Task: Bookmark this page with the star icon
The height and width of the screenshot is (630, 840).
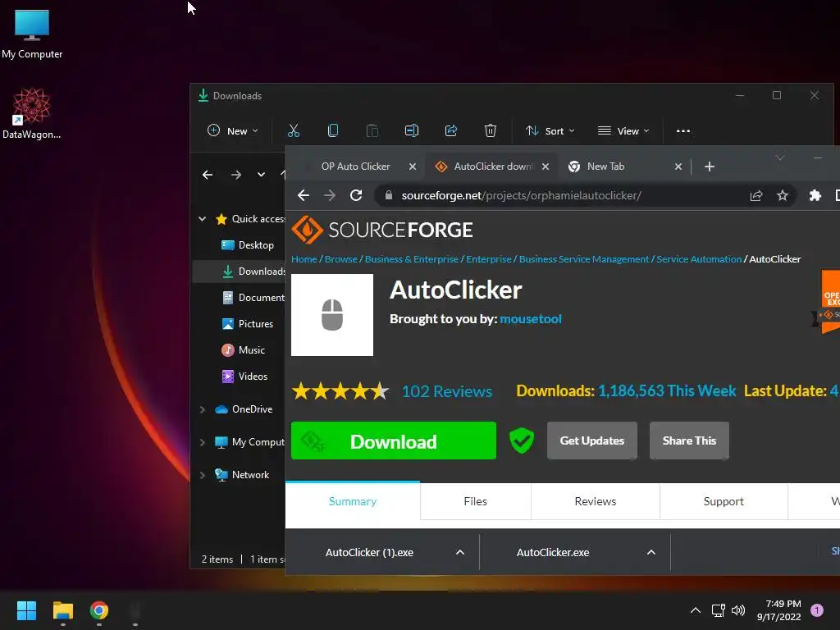Action: click(x=783, y=195)
